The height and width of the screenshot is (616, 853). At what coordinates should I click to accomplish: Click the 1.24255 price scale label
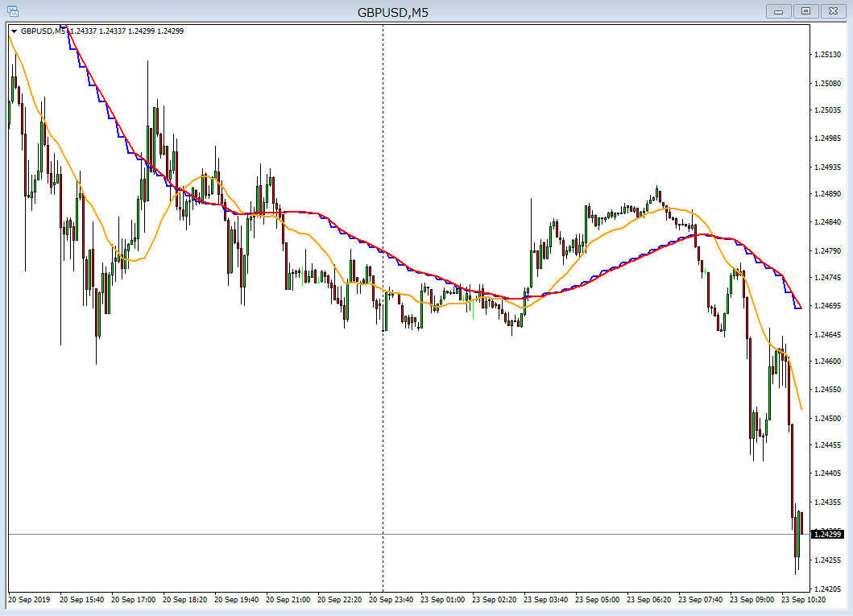(x=827, y=560)
